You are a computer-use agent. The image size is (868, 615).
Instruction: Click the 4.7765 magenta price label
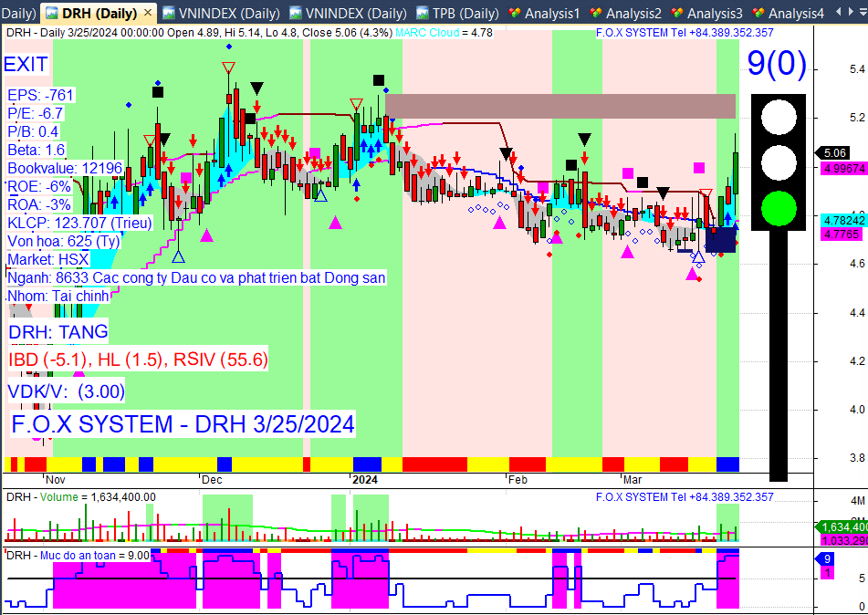pos(842,235)
